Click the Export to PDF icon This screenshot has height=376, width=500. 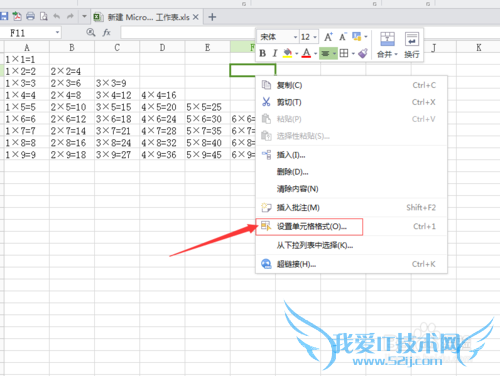[x=17, y=16]
